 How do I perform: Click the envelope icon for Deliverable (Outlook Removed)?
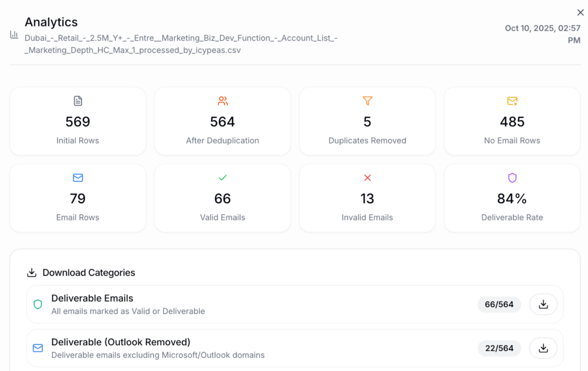click(x=38, y=348)
